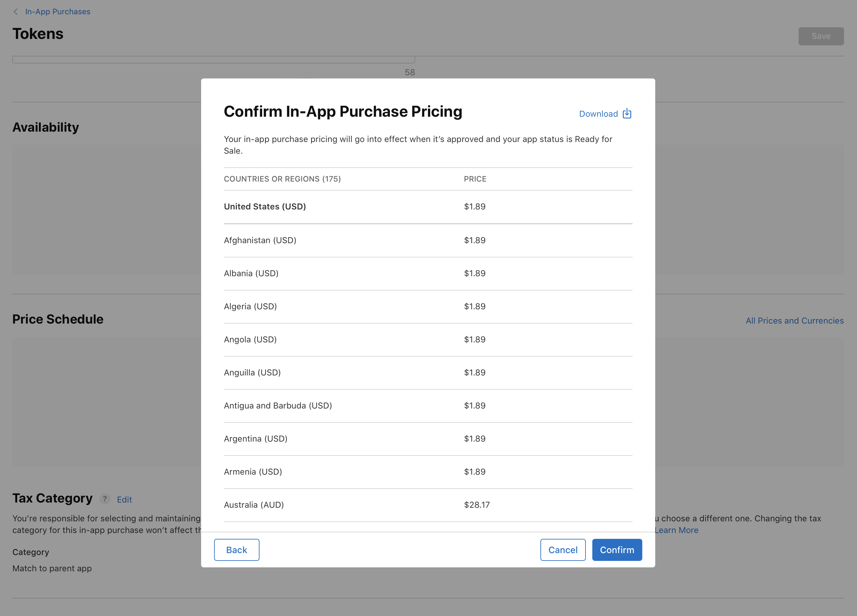Go Back from the pricing confirmation
Image resolution: width=857 pixels, height=616 pixels.
point(236,550)
